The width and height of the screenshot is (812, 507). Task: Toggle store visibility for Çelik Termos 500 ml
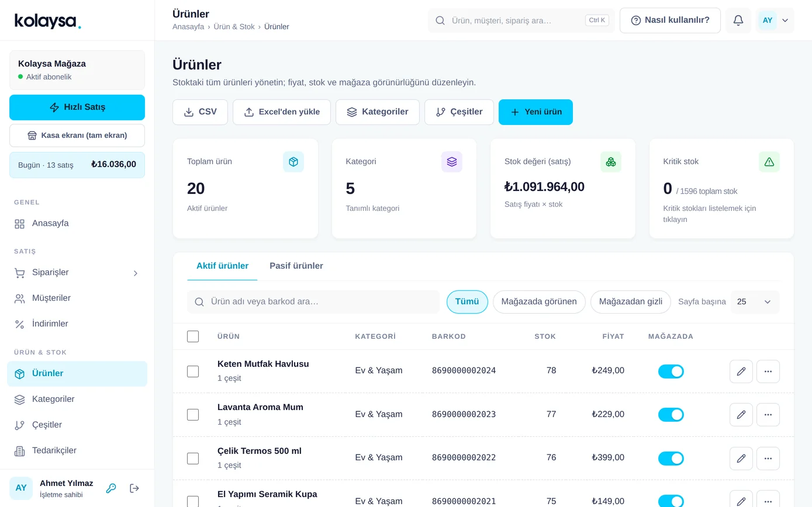click(671, 459)
